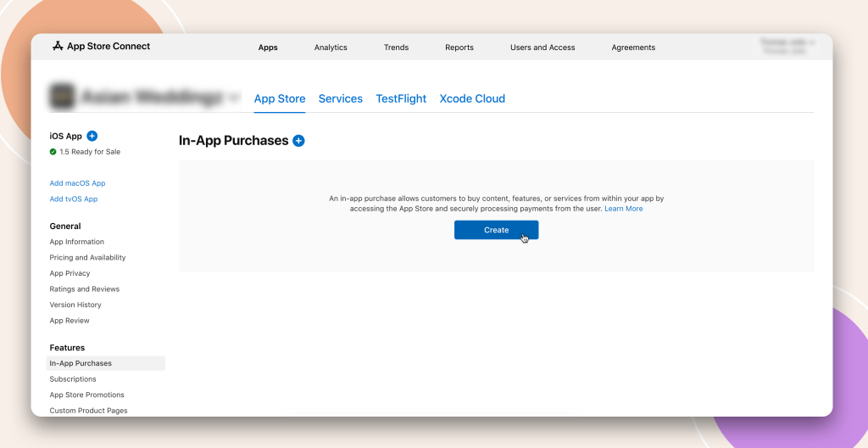The image size is (868, 448).
Task: Open App Information in sidebar
Action: [77, 242]
